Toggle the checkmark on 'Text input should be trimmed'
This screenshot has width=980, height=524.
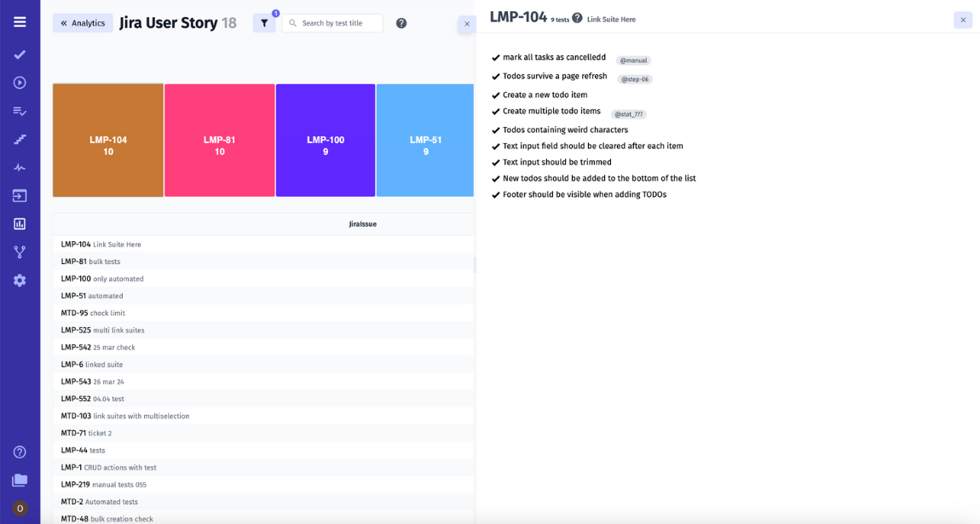pyautogui.click(x=495, y=162)
